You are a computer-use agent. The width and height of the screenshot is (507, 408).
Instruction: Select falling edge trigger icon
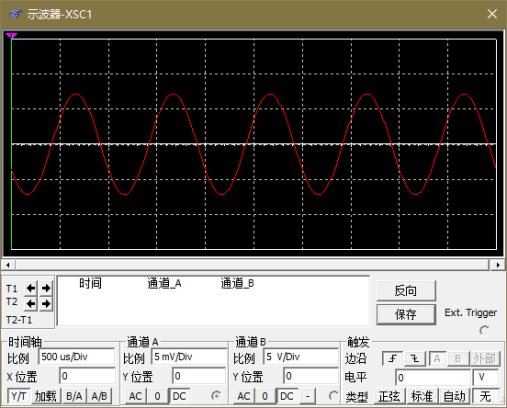[415, 359]
